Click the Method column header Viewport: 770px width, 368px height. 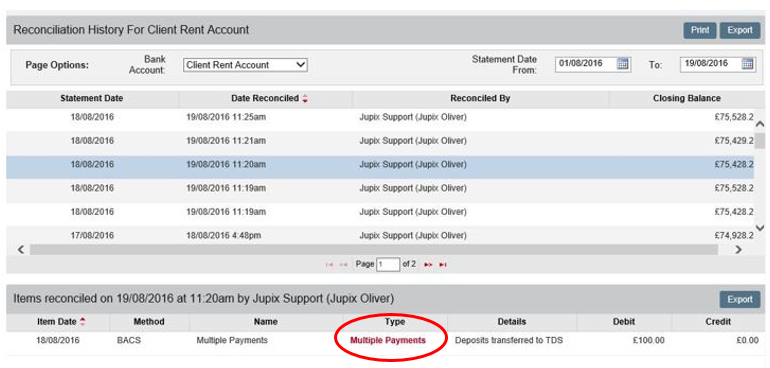(x=149, y=322)
